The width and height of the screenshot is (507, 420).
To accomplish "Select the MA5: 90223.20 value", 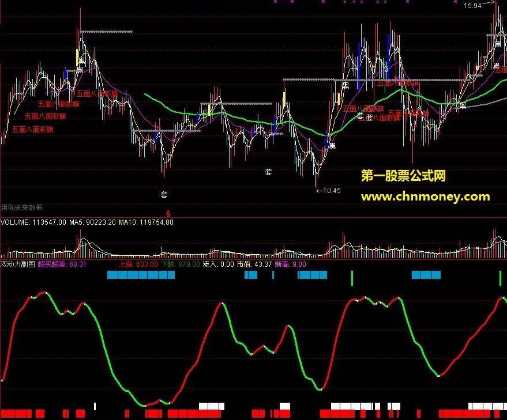I will coord(92,222).
